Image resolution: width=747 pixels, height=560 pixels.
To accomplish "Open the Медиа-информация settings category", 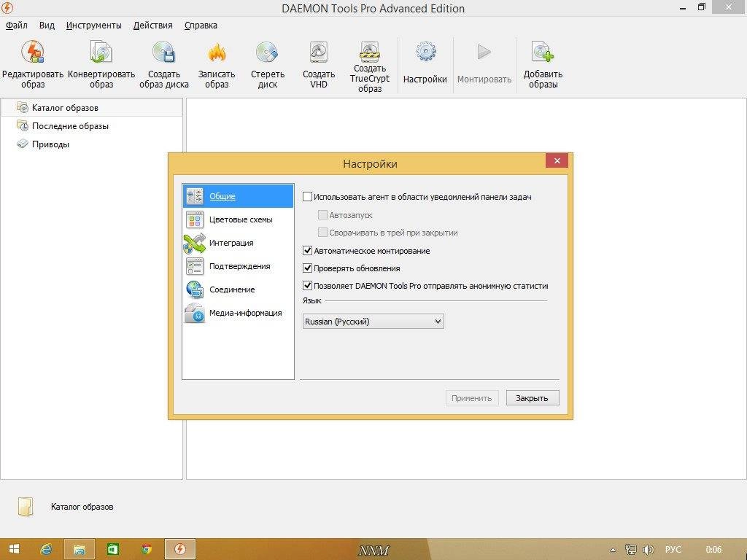I will click(x=238, y=313).
